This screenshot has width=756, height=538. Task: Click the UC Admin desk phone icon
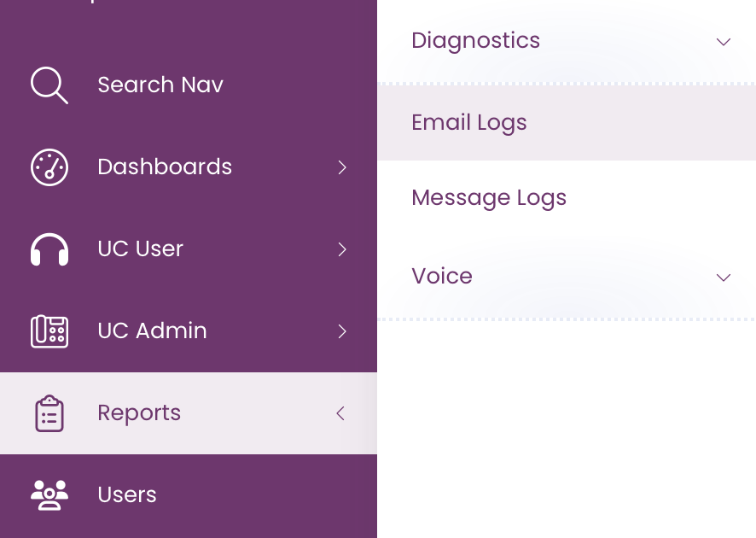49,331
